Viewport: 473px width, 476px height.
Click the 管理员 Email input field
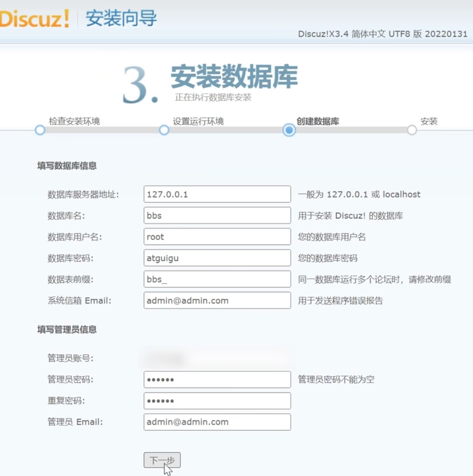(x=217, y=422)
